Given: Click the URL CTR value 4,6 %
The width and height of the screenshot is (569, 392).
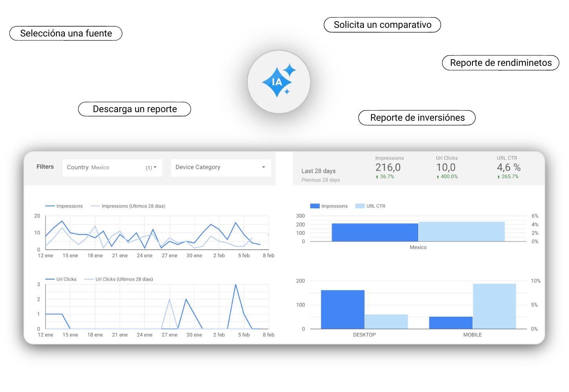Looking at the screenshot, I should pyautogui.click(x=509, y=167).
